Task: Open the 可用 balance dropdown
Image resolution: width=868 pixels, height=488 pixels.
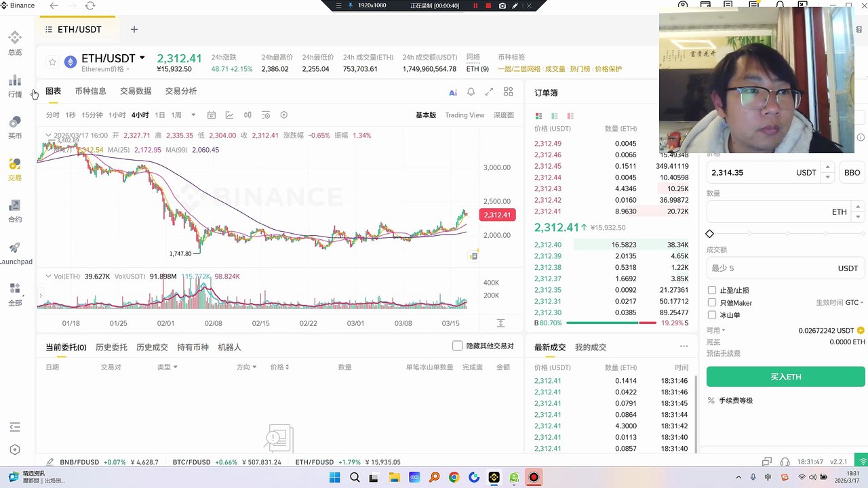Action: 715,331
